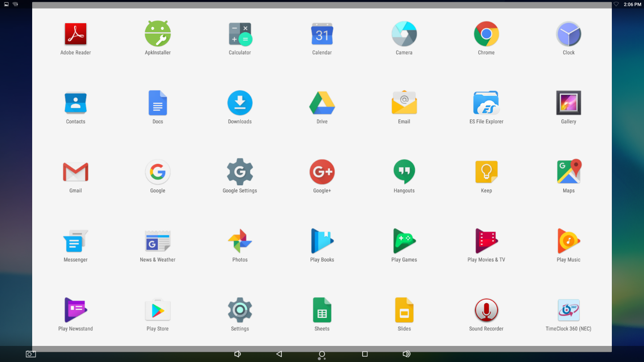Launch Play Music

click(569, 241)
